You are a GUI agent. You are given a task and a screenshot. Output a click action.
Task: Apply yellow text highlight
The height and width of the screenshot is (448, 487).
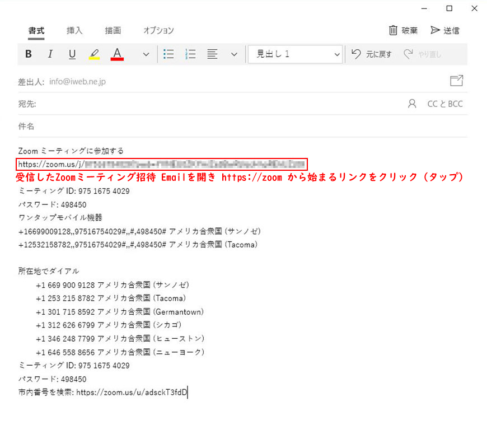pyautogui.click(x=94, y=54)
